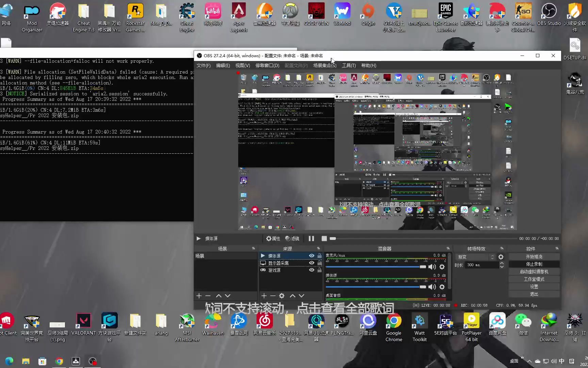Open the 文件(F) menu in OBS
The width and height of the screenshot is (588, 368).
(x=203, y=65)
